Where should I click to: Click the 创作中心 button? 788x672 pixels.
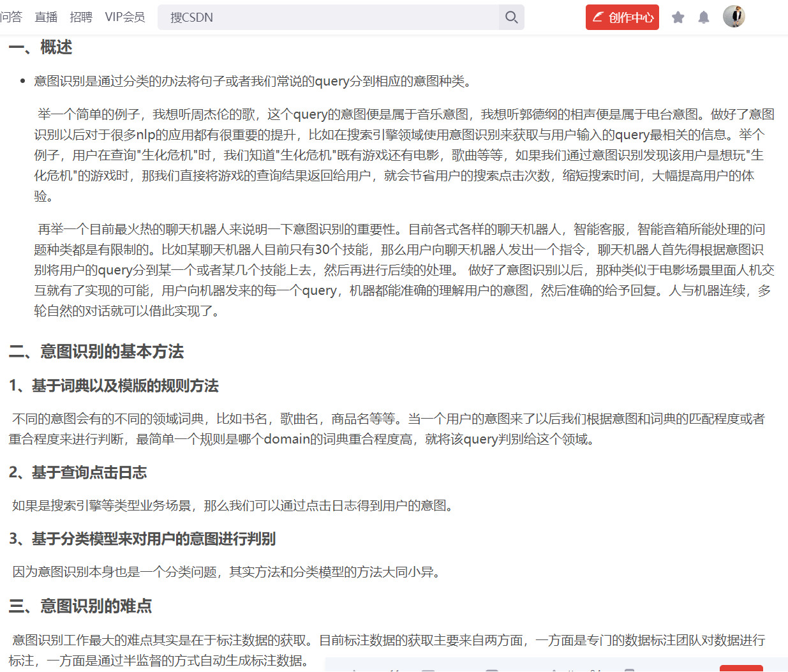point(622,17)
